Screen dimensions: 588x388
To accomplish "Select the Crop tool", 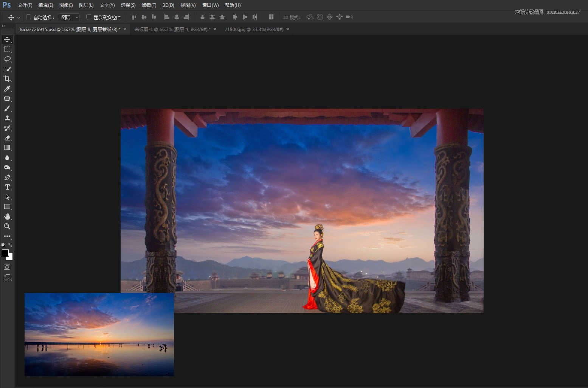I will click(7, 79).
